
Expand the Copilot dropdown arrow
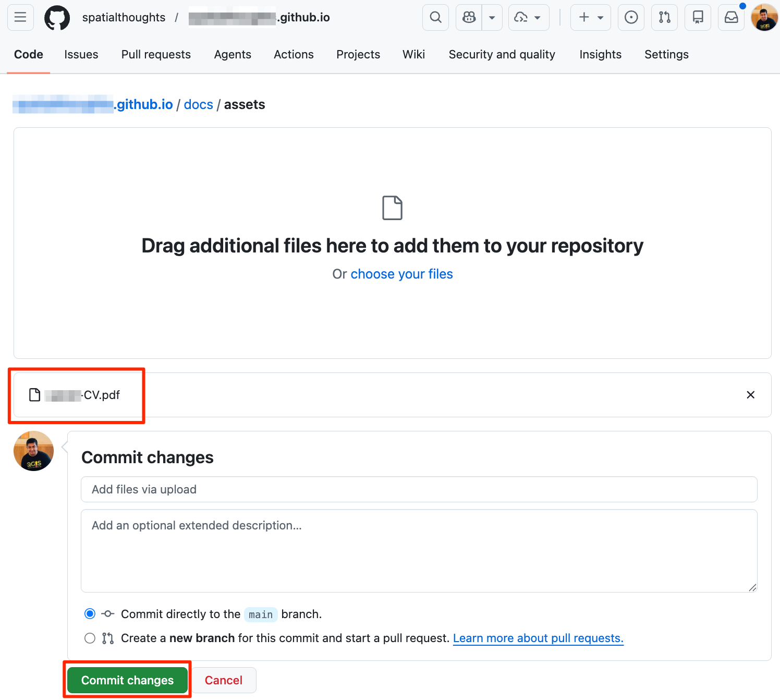492,18
